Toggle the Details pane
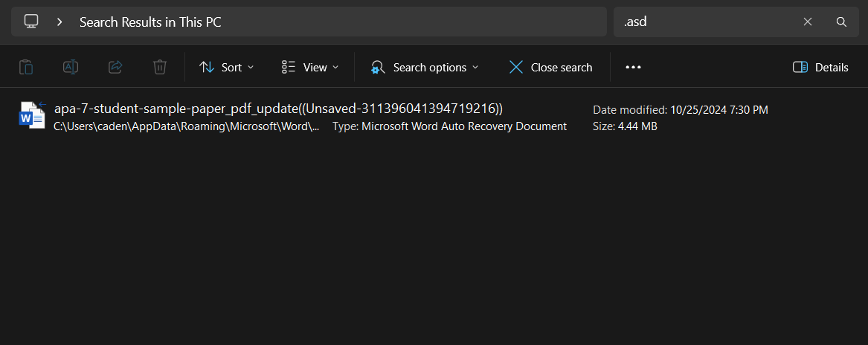Screen dimensions: 868x345 point(820,67)
